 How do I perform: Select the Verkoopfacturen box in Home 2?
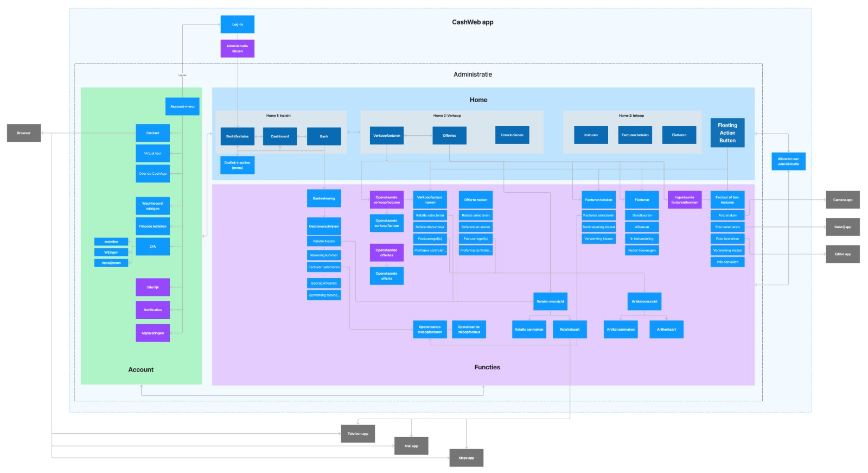click(x=387, y=136)
